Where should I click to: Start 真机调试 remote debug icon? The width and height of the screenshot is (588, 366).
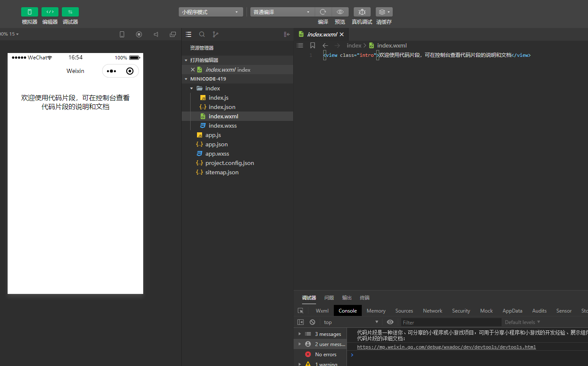[362, 12]
